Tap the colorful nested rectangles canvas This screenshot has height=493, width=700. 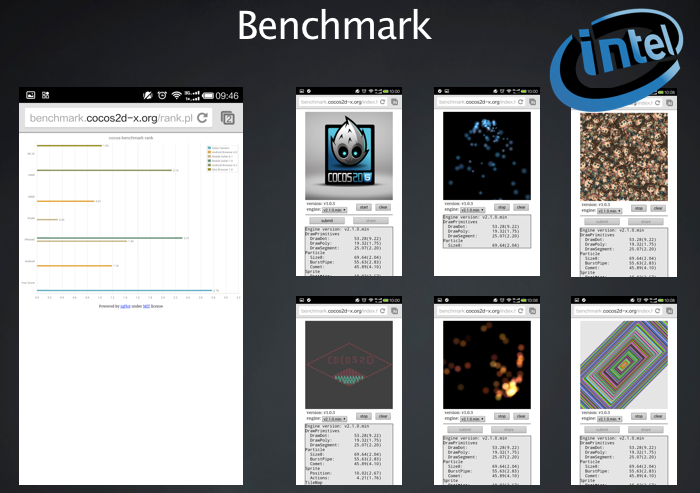(x=624, y=365)
